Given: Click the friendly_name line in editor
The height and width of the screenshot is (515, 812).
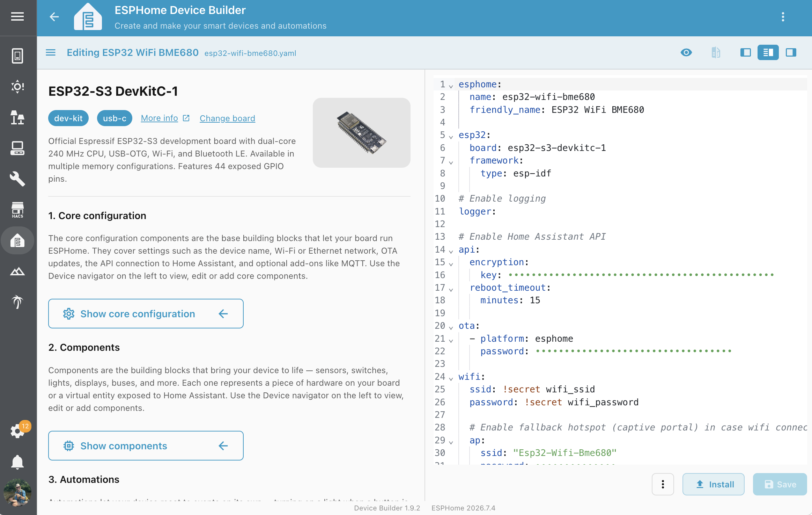Looking at the screenshot, I should point(557,110).
